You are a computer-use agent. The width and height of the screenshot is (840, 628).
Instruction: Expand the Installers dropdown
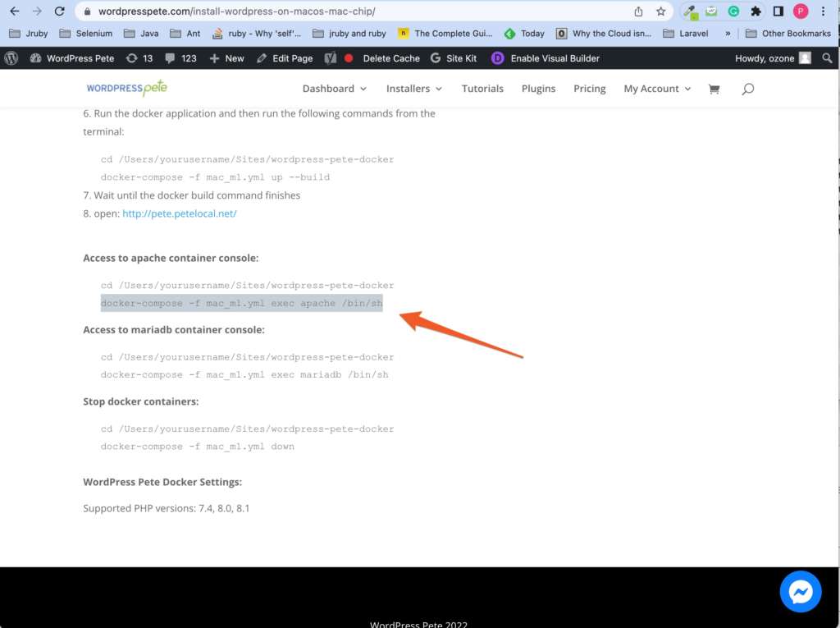coord(414,89)
